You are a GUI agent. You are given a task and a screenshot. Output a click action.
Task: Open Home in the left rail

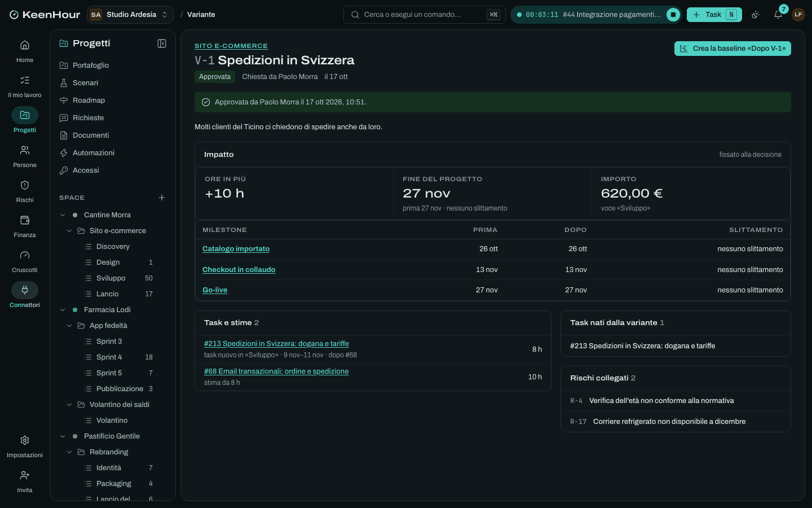[x=25, y=51]
